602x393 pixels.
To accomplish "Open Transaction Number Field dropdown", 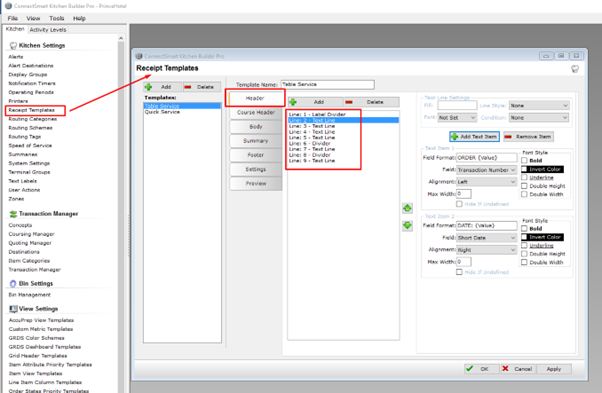I will (x=486, y=170).
